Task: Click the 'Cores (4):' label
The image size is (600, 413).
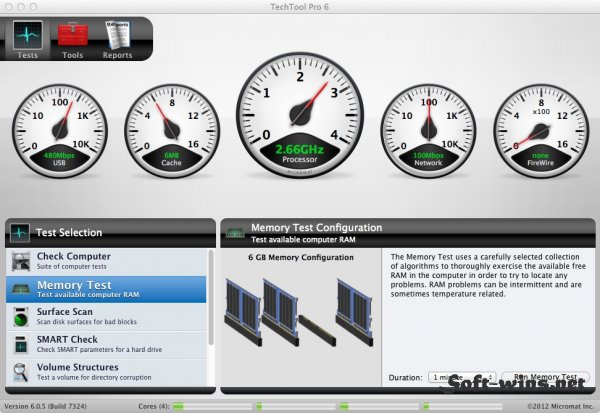Action: click(154, 406)
